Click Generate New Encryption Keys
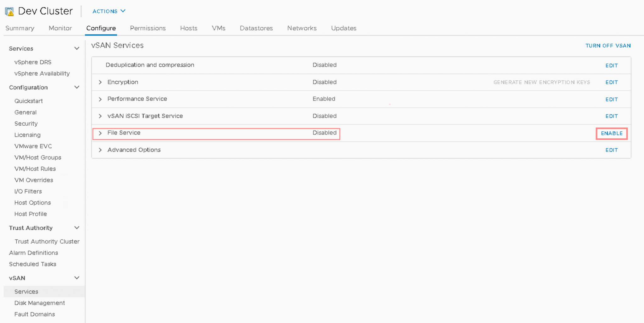The image size is (644, 323). pos(541,82)
